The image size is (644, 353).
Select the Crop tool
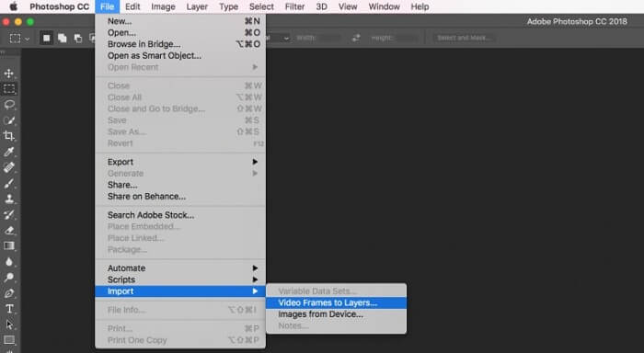(9, 136)
